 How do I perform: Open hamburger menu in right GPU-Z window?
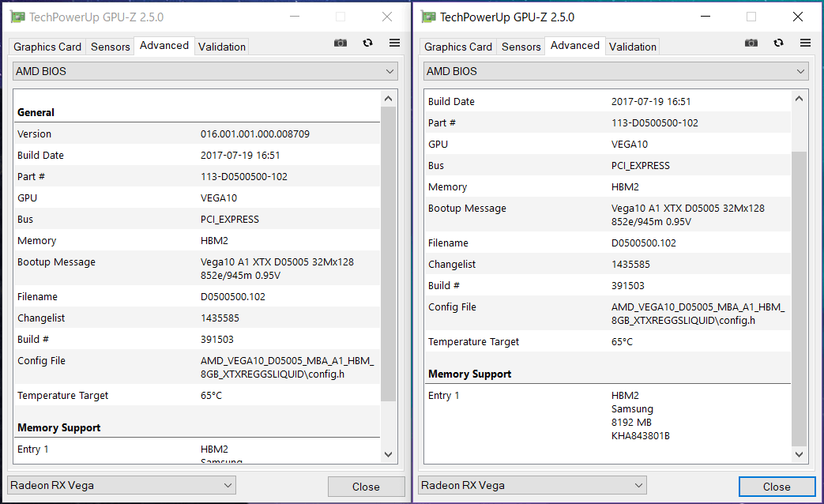(806, 43)
